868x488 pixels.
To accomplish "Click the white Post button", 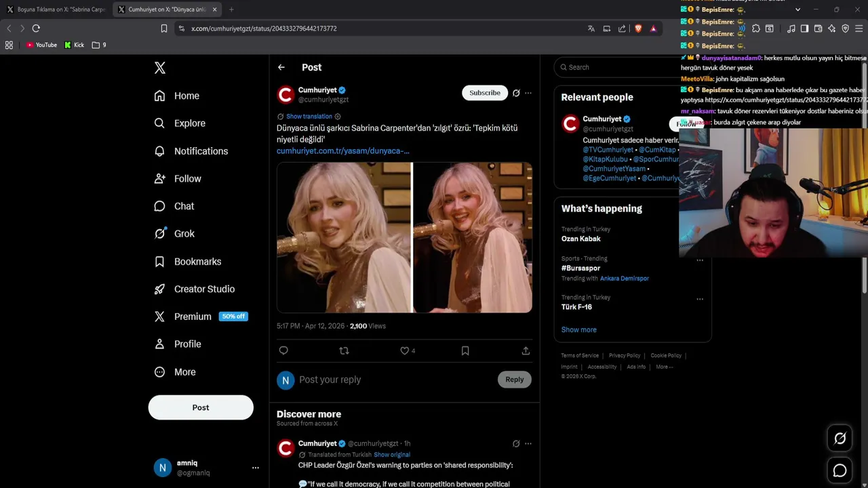I will [201, 407].
